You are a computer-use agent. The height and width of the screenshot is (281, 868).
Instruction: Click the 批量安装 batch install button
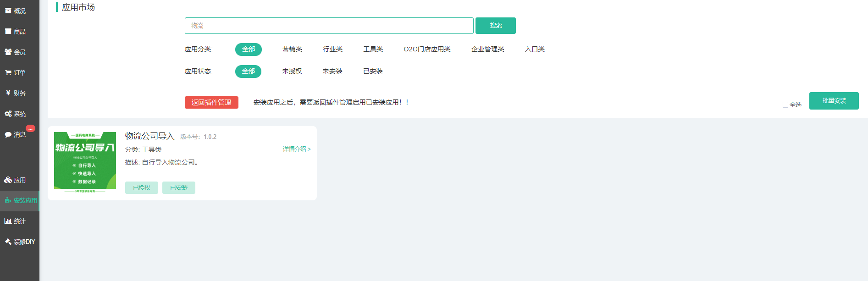(x=834, y=101)
